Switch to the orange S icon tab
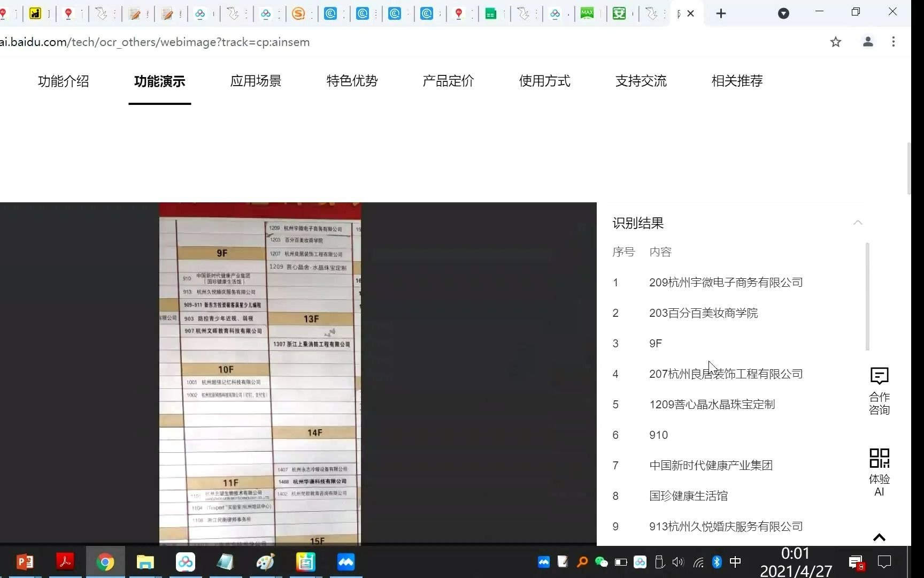Viewport: 924px width, 578px height. pyautogui.click(x=298, y=13)
